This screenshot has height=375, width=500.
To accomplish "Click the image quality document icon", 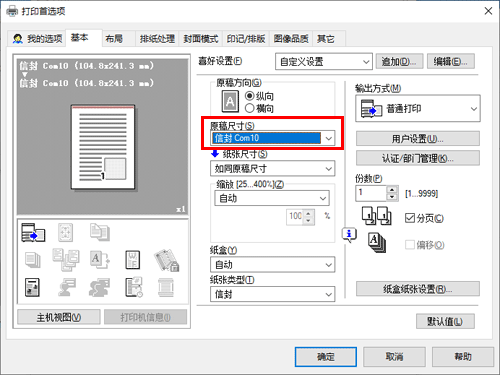I will click(32, 287).
